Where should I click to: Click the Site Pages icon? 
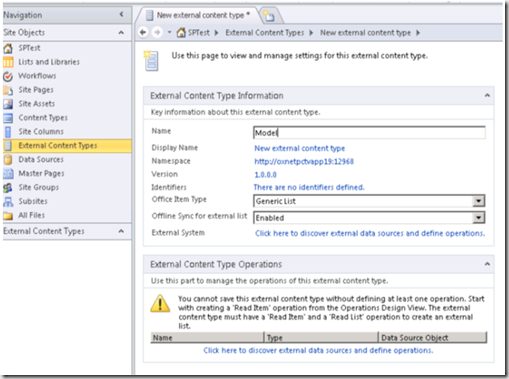(x=8, y=90)
